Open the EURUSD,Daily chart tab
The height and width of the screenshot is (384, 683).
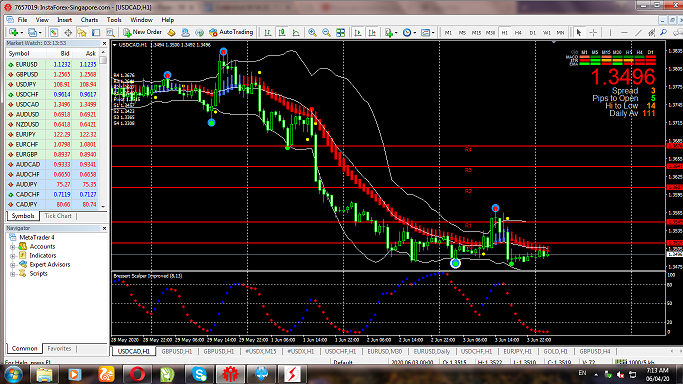pos(432,351)
